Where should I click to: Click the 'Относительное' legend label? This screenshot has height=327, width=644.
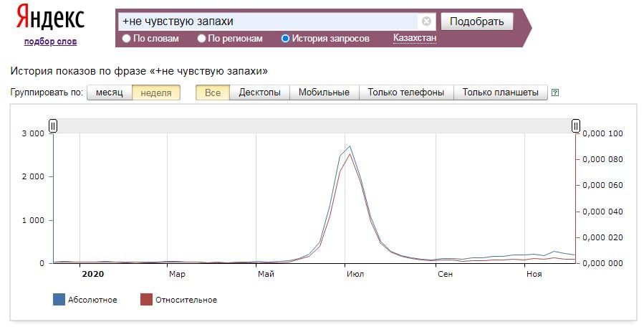186,300
